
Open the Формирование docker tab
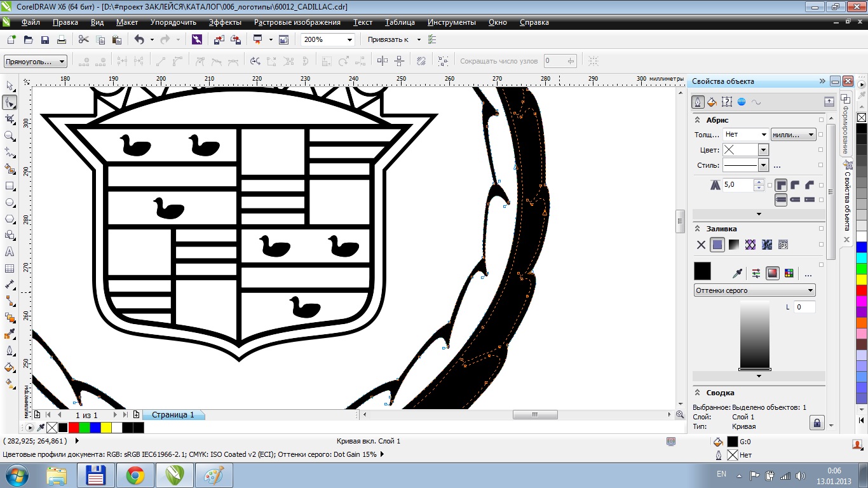coord(846,125)
